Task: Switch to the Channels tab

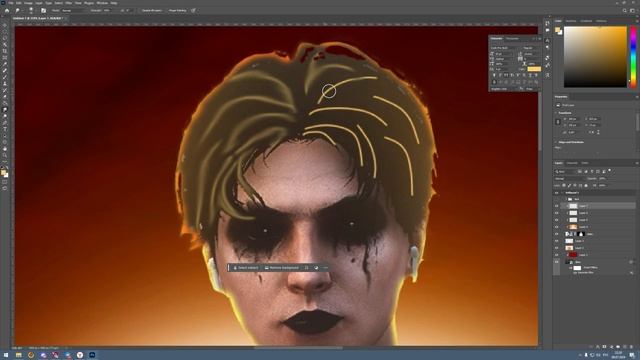Action: pyautogui.click(x=572, y=163)
